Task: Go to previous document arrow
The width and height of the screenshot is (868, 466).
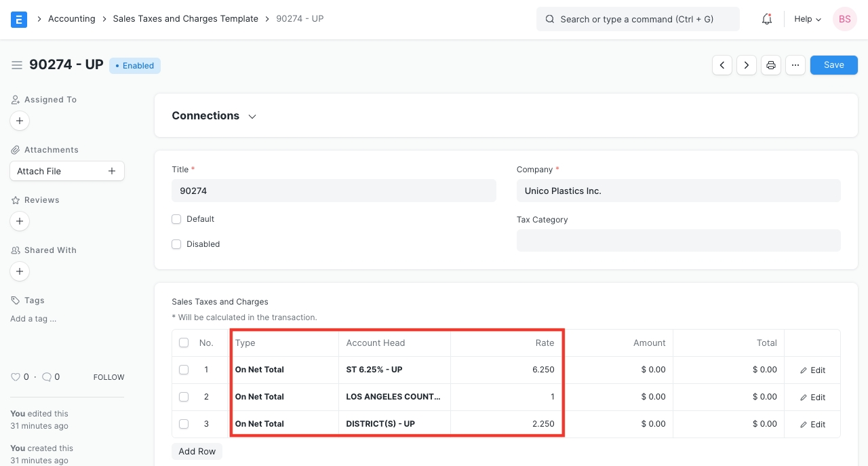Action: click(722, 65)
